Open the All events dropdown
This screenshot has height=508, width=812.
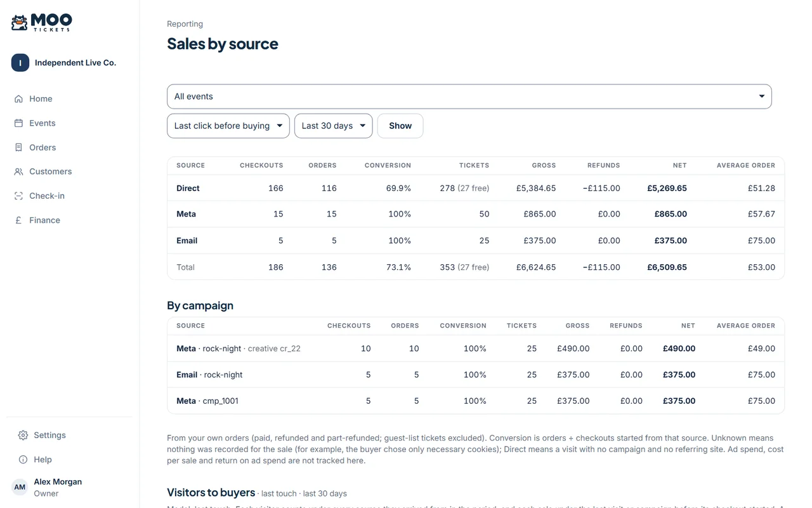point(469,97)
